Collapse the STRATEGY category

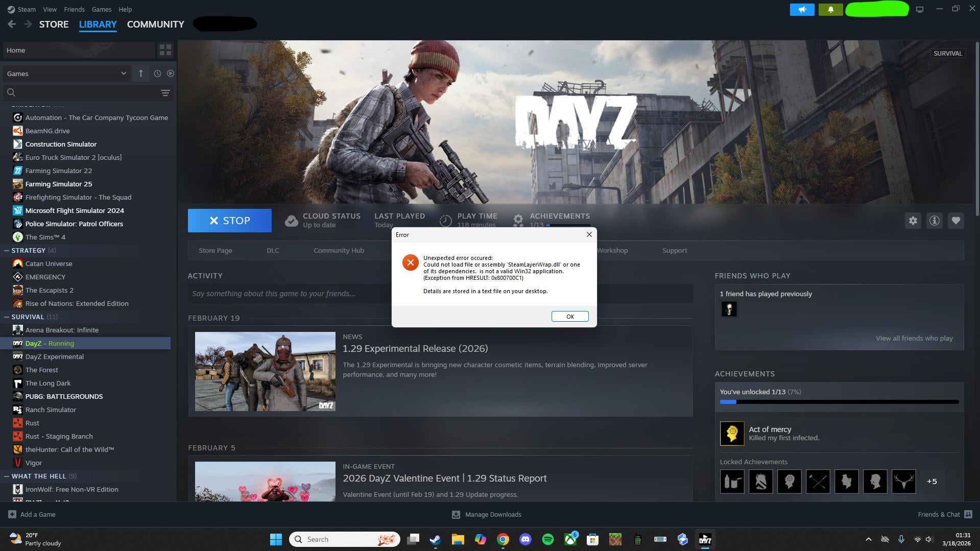(7, 250)
